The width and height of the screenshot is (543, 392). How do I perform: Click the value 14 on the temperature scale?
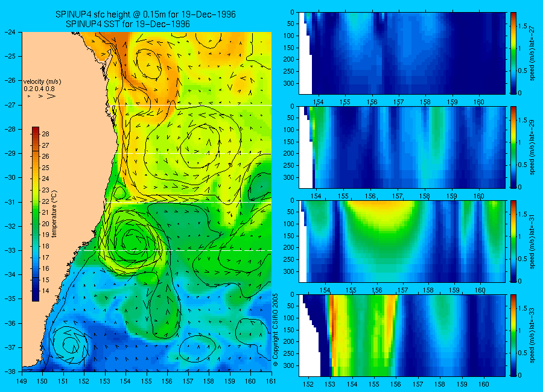coord(45,291)
